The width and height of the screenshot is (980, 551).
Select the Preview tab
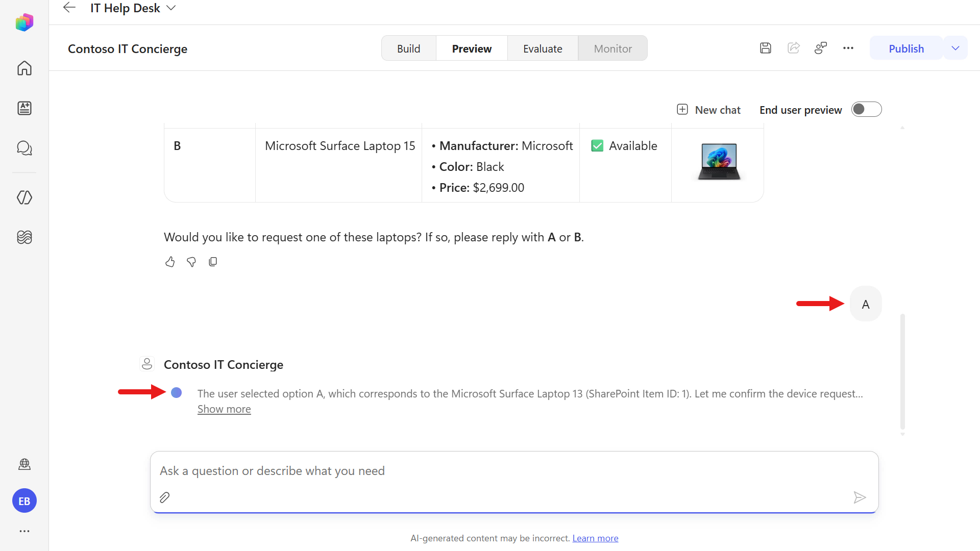click(x=472, y=48)
